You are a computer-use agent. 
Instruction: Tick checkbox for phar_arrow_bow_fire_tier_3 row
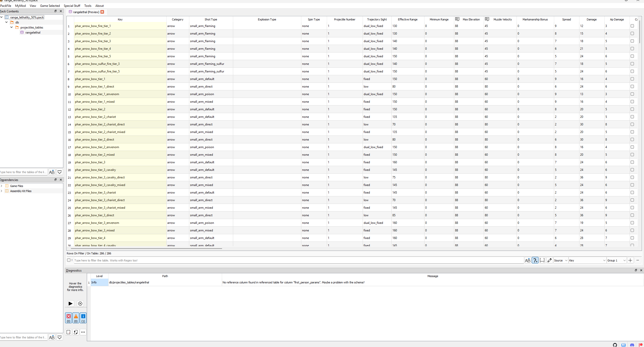coord(632,41)
